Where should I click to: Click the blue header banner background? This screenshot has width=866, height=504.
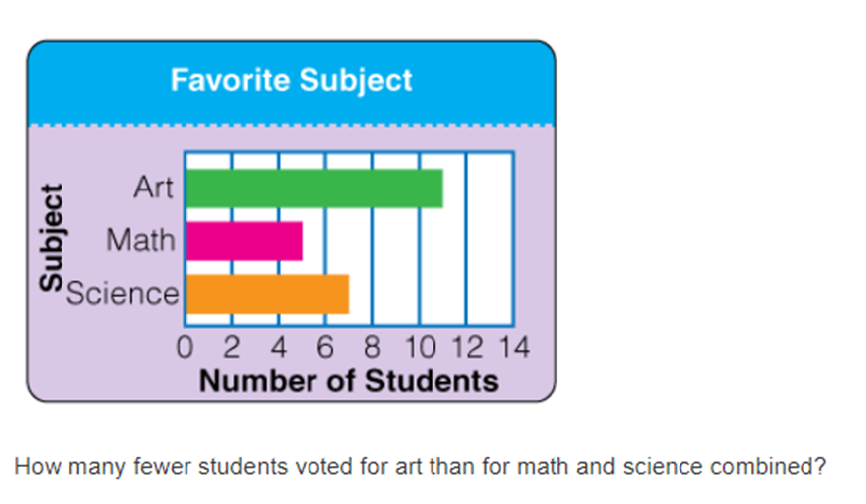[x=291, y=83]
